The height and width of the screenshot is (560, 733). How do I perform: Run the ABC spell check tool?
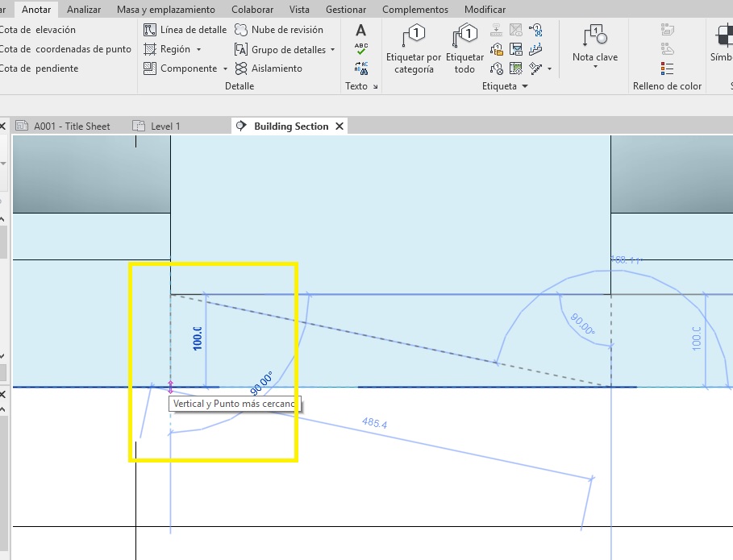coord(360,49)
